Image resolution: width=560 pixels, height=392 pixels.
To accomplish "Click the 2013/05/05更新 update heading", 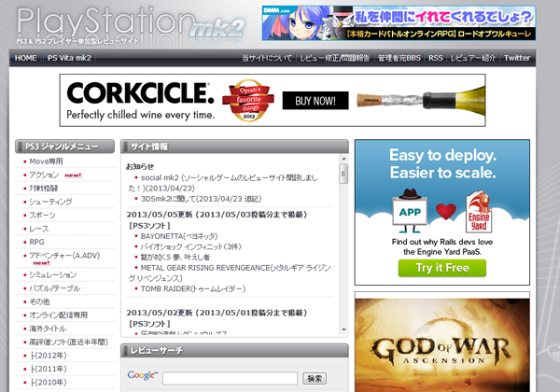I will tap(217, 215).
